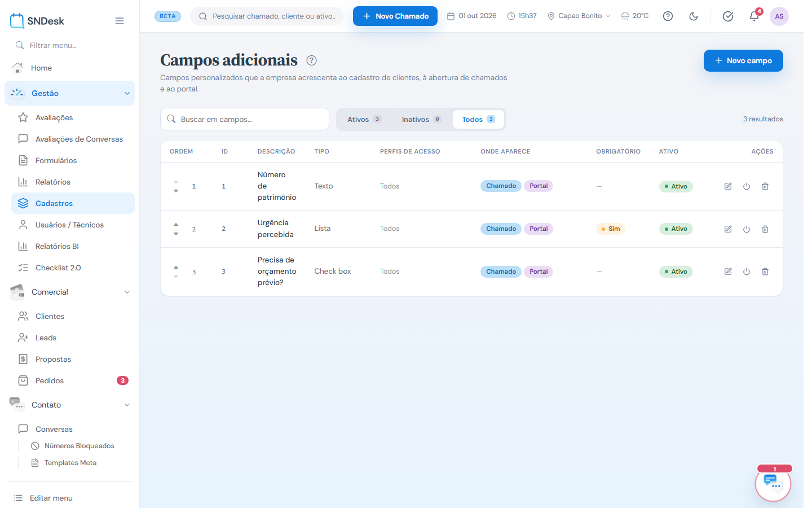This screenshot has width=812, height=508.
Task: Toggle dark mode moon icon
Action: (x=694, y=16)
